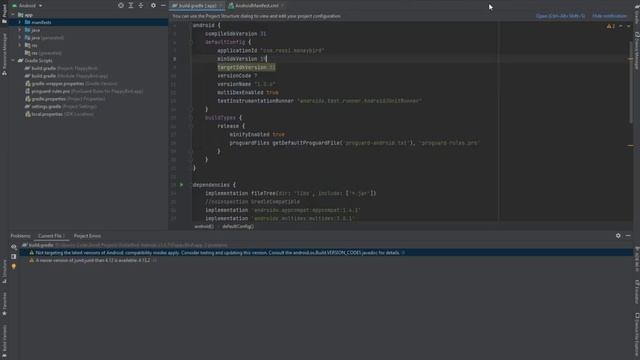Click the Select Opened File target icon
Screen dimensions: 640x360
[121, 5]
